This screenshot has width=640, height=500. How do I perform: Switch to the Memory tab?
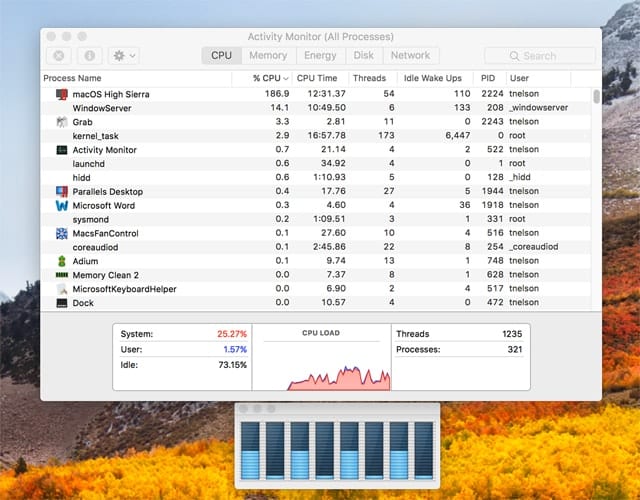tap(268, 56)
